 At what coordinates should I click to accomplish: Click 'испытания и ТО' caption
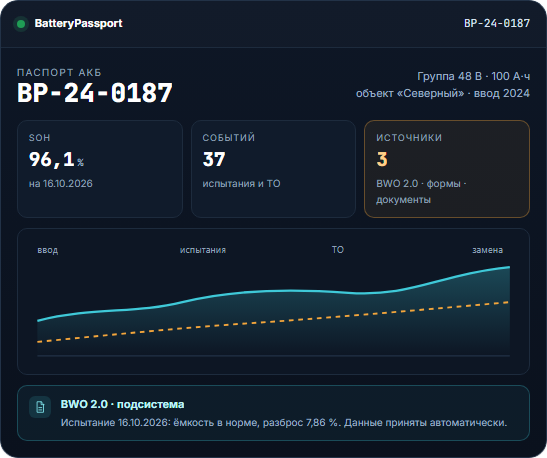241,183
